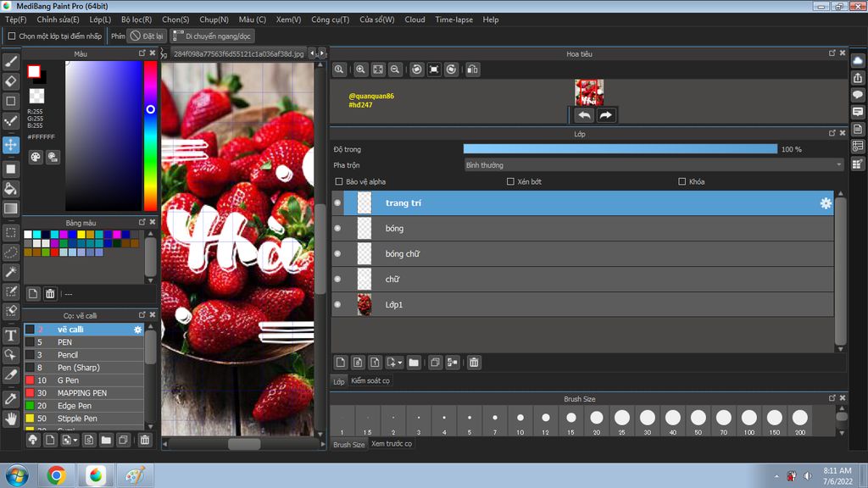868x488 pixels.
Task: Enable the Xén bớt checkbox
Action: pyautogui.click(x=510, y=181)
